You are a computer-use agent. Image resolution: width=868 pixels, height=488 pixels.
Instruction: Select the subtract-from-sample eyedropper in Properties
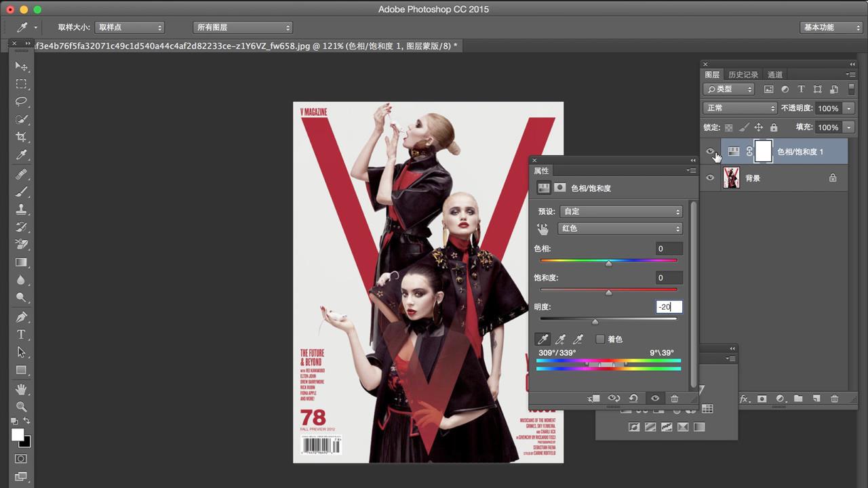coord(578,339)
